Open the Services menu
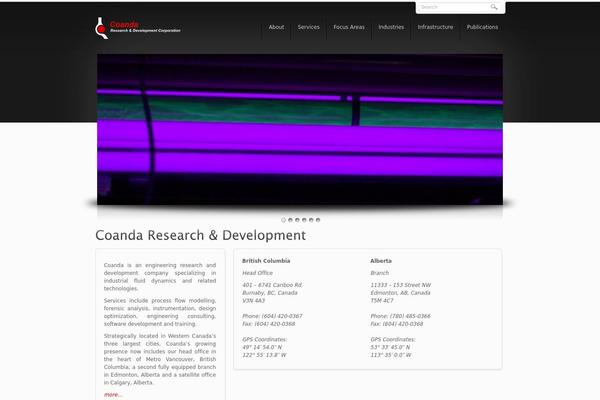Screen dimensions: 600x400 click(x=308, y=27)
